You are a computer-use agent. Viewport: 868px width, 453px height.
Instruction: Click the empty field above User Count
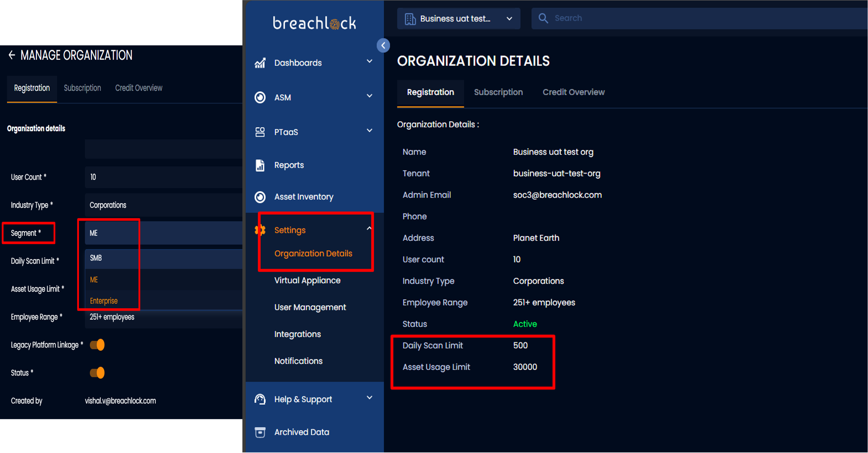click(164, 149)
